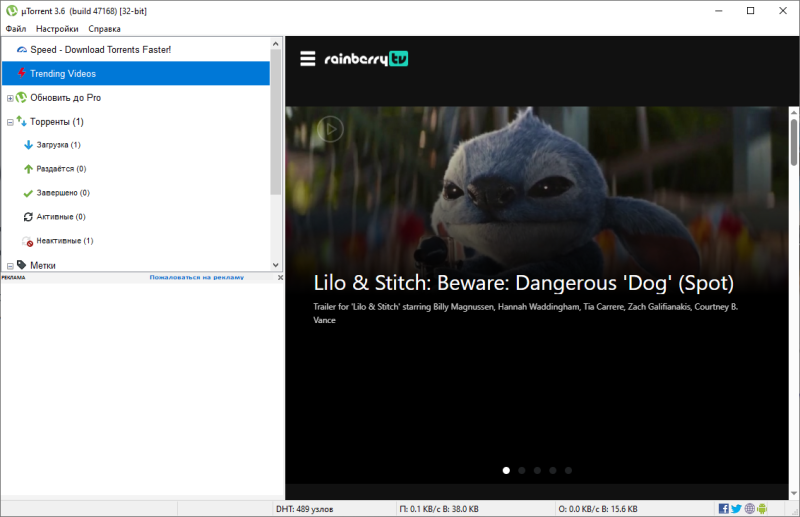800x517 pixels.
Task: Click the Facebook icon in status bar
Action: pyautogui.click(x=723, y=508)
